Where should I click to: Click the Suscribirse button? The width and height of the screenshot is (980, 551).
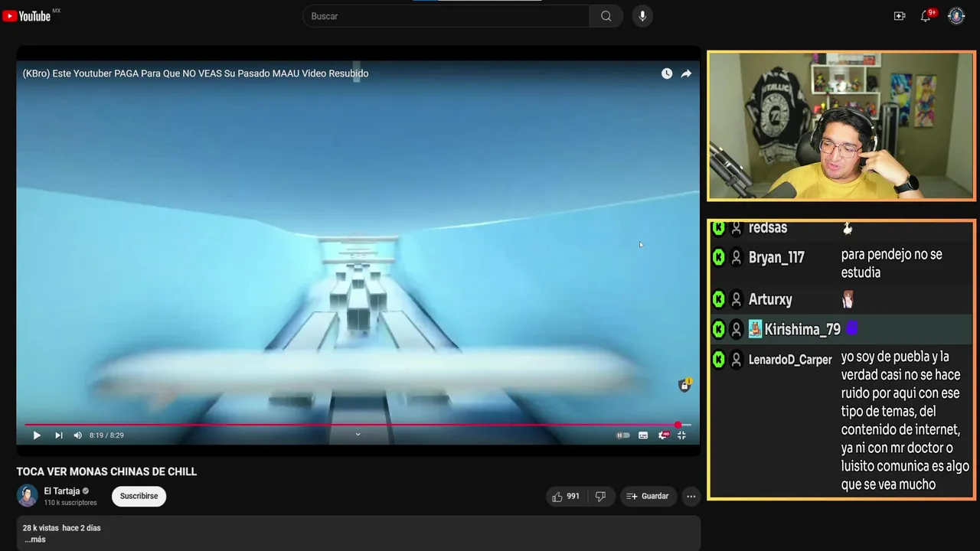tap(139, 496)
